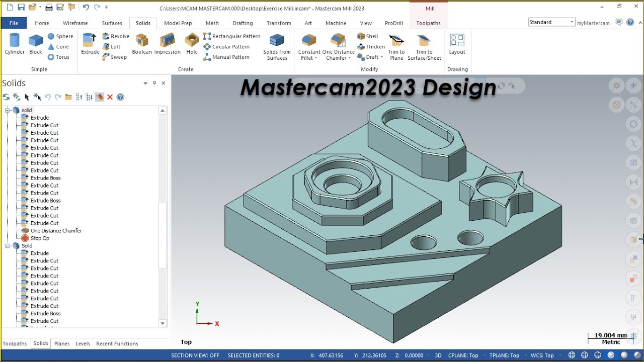Select the Impression tool
The image size is (644, 362).
tap(168, 44)
